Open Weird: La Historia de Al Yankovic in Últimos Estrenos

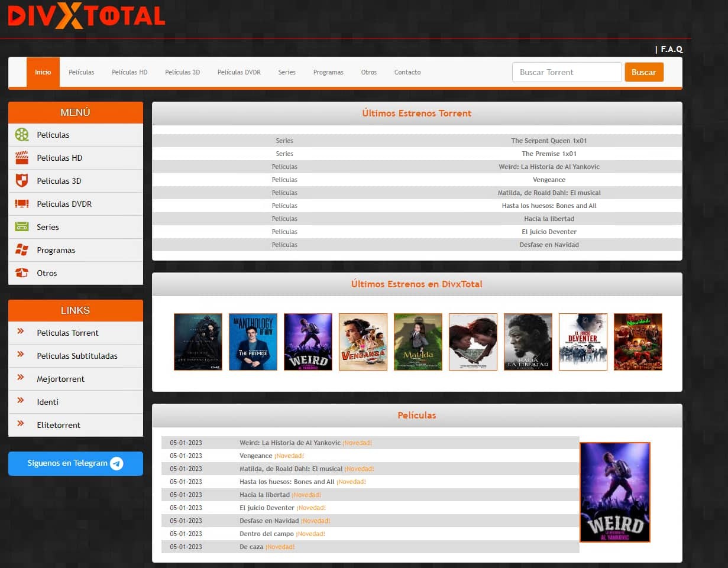(549, 167)
